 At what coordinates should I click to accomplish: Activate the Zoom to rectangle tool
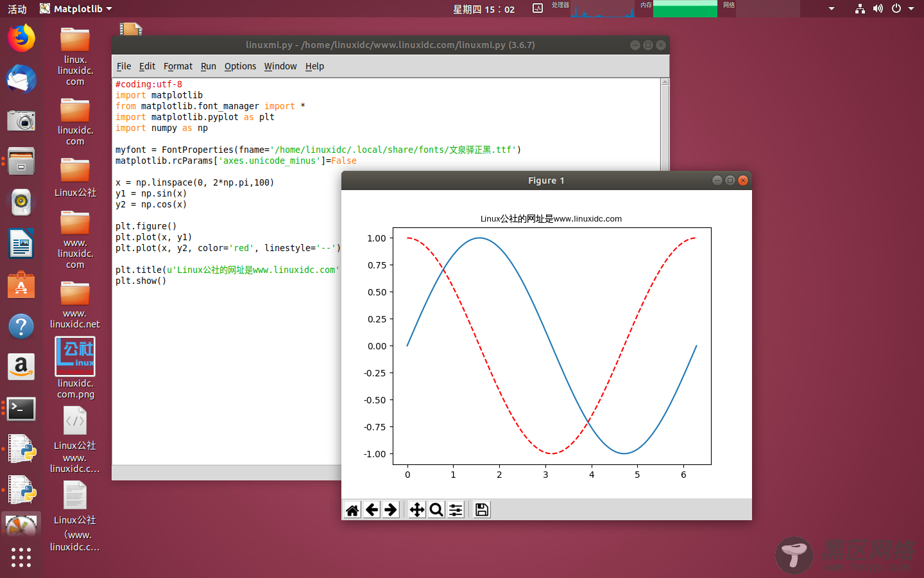point(436,510)
